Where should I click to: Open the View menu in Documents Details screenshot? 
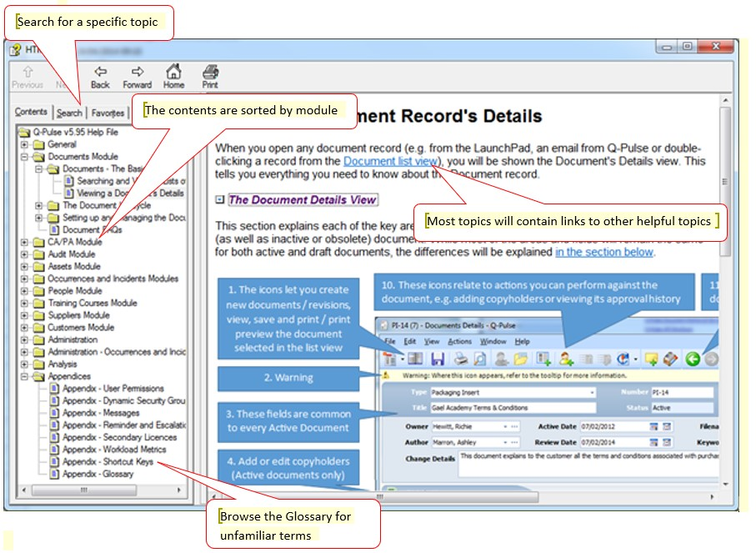[x=432, y=342]
